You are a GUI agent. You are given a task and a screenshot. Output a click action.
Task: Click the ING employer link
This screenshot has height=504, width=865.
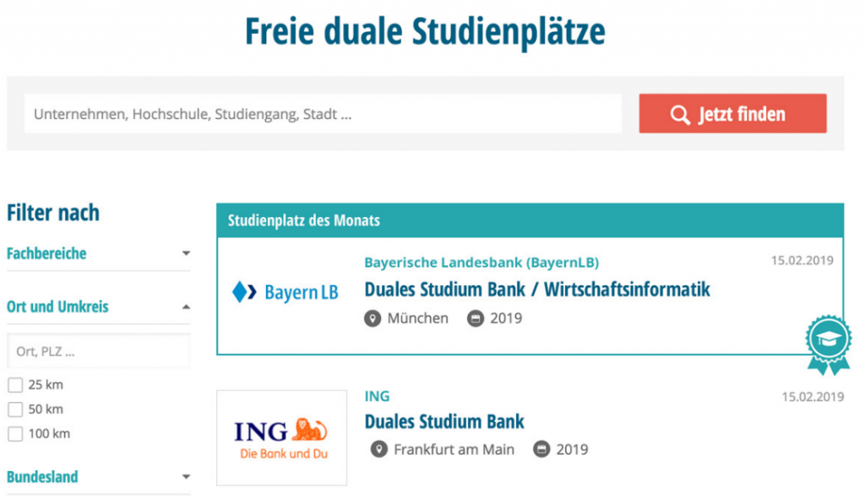point(378,396)
